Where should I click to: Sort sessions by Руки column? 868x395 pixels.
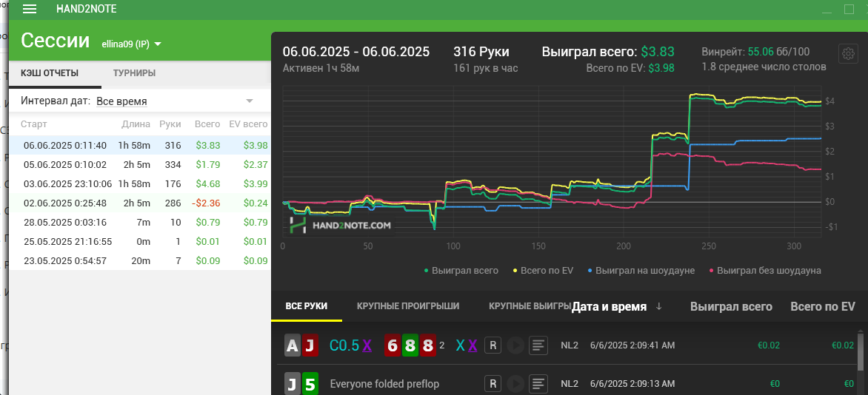(170, 124)
